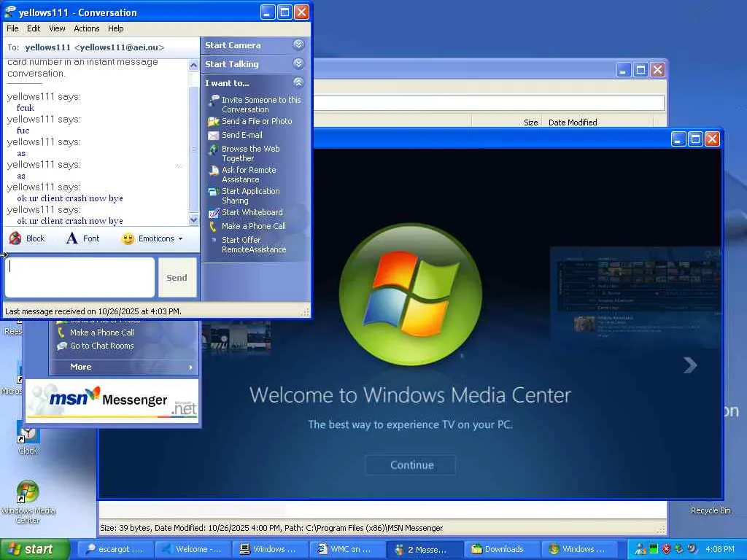747x560 pixels.
Task: Open the Edit menu
Action: pyautogui.click(x=34, y=28)
